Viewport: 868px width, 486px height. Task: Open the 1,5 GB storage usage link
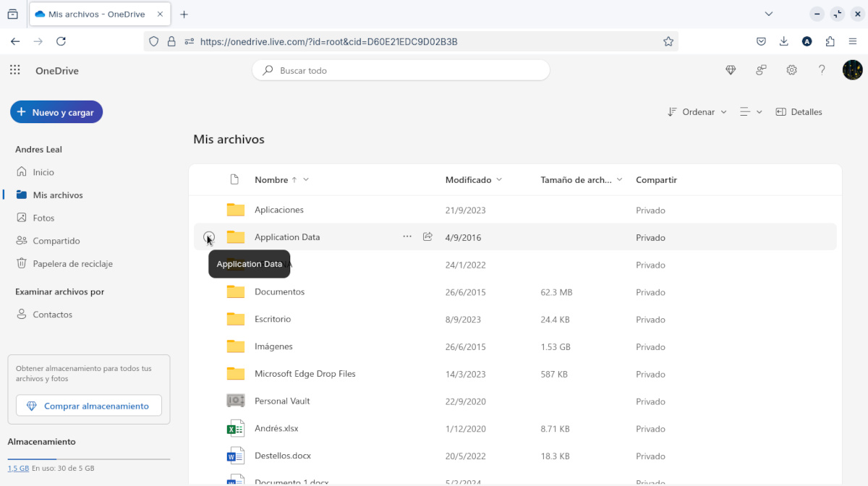coord(18,468)
